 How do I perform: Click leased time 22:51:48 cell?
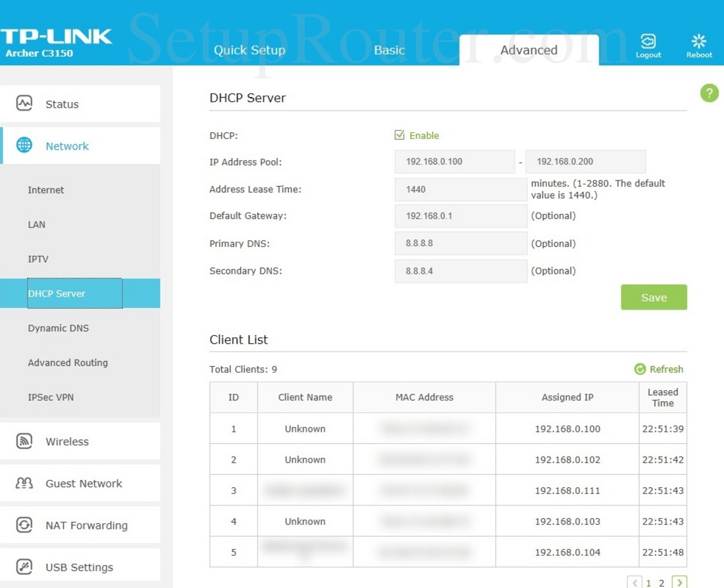point(663,552)
